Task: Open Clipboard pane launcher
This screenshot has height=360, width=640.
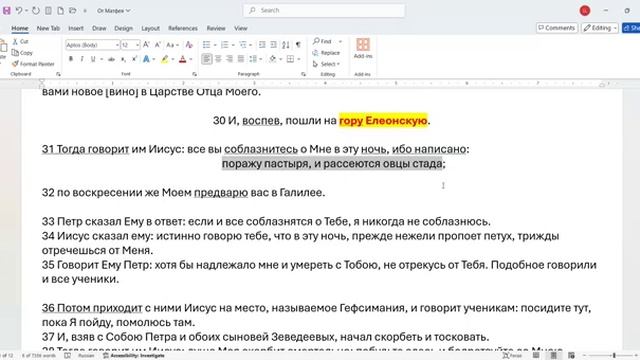Action: 58,74
